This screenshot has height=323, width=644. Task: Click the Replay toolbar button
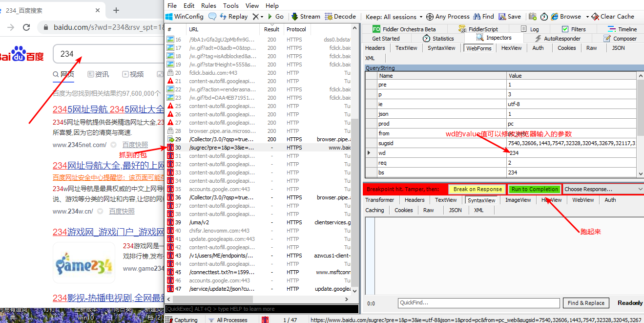tap(233, 17)
